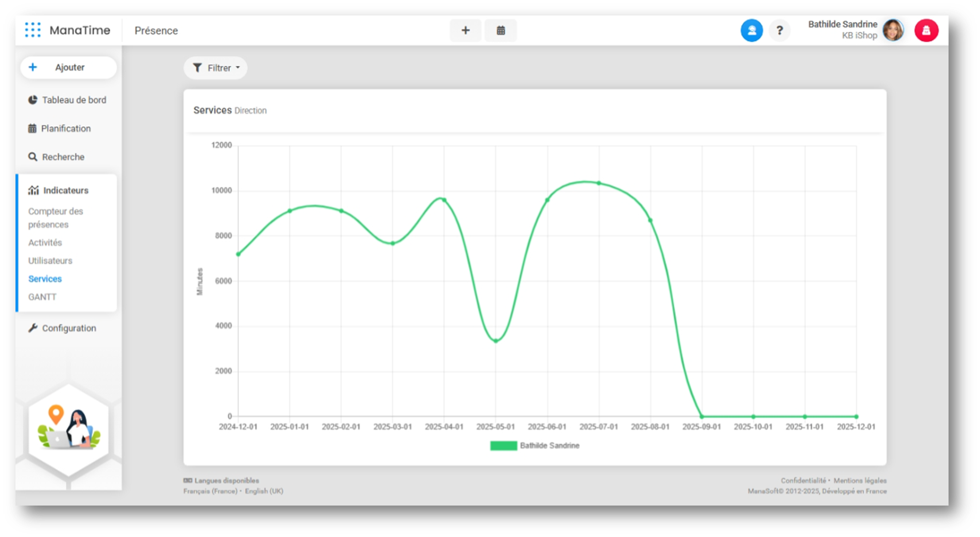The width and height of the screenshot is (980, 537).
Task: Click the red round icon top right
Action: [926, 30]
